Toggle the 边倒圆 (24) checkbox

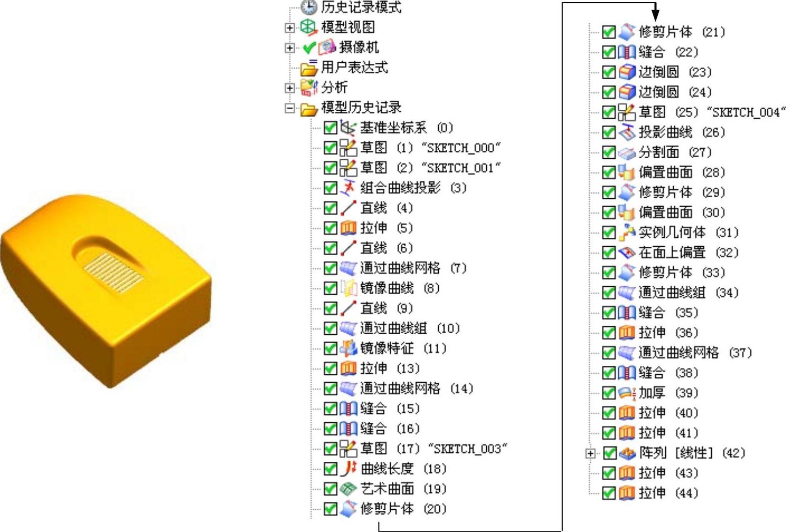609,92
